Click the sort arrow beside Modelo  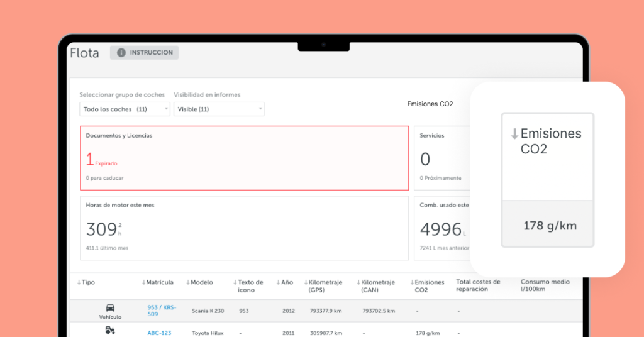[x=188, y=282]
